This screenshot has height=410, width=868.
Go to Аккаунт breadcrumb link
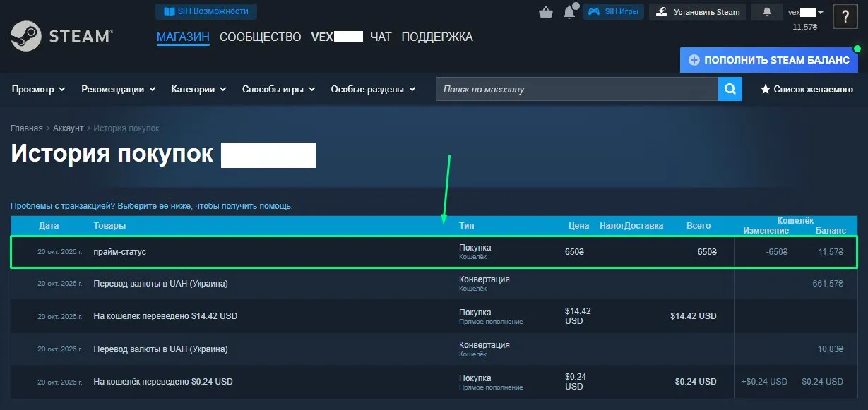69,128
